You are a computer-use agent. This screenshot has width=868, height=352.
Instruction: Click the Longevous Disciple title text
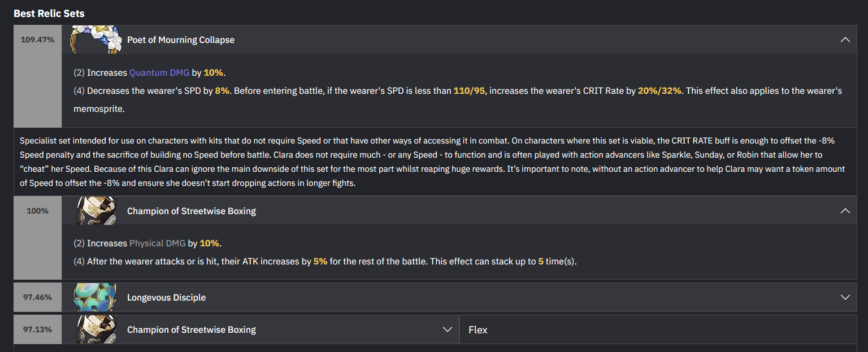166,297
